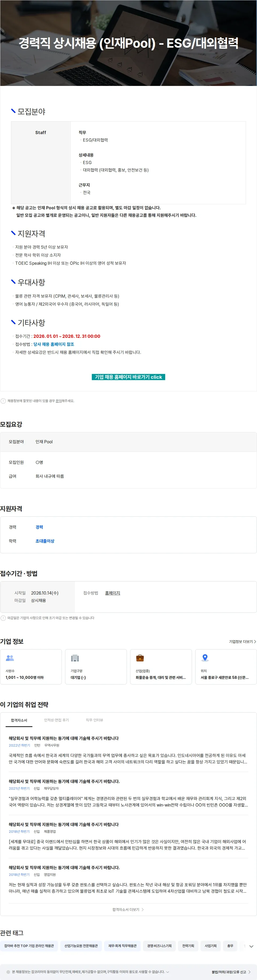Click 불법/허위/과장/오류 신고 link

[231, 972]
